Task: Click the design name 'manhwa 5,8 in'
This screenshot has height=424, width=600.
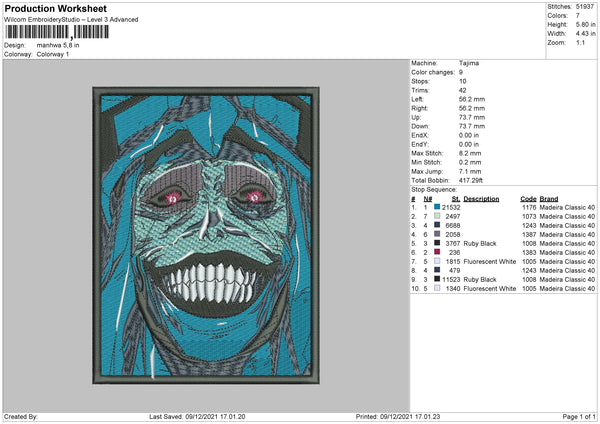Action: [58, 45]
